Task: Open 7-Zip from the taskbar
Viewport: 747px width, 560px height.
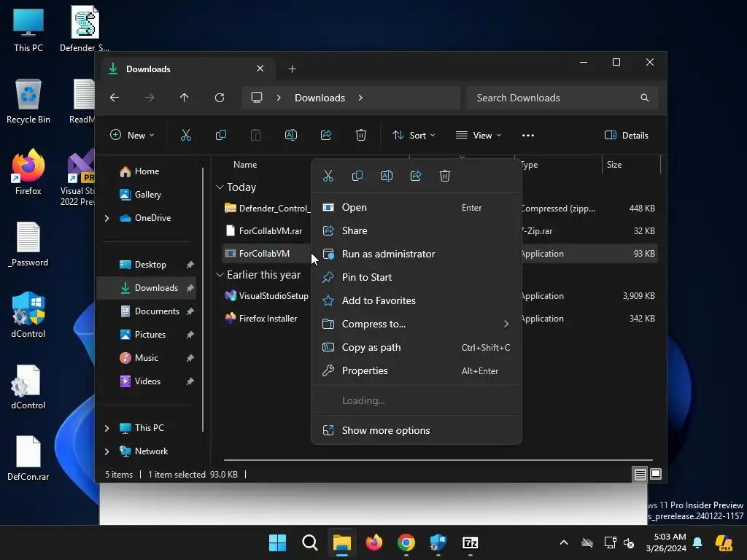Action: pyautogui.click(x=471, y=542)
